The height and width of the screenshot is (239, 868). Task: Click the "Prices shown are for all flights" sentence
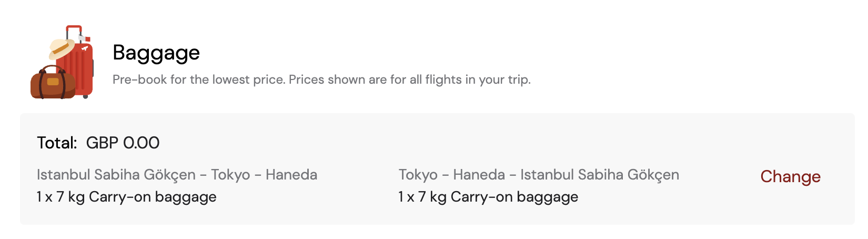pos(409,80)
